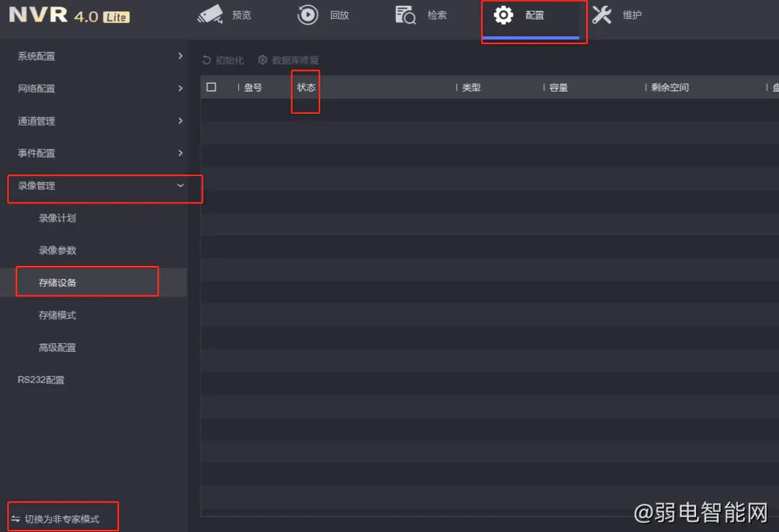This screenshot has height=532, width=779.
Task: Click the NVR 4.0 Lite logo
Action: point(69,15)
